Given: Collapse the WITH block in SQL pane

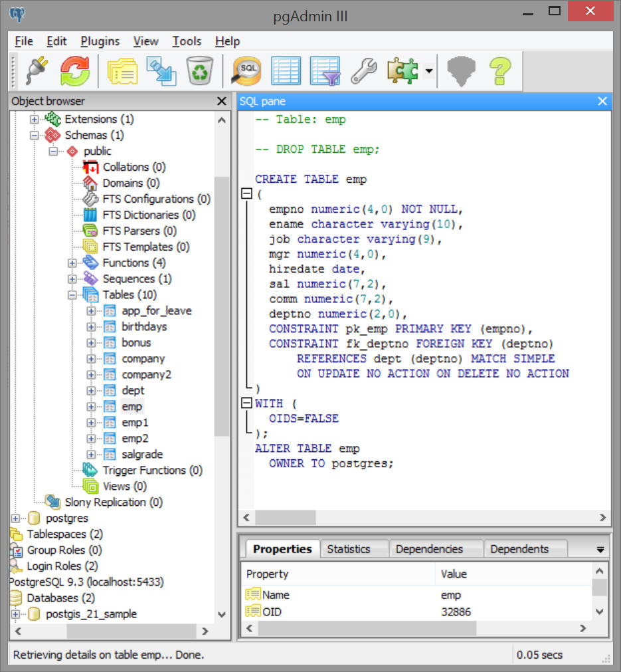Looking at the screenshot, I should pyautogui.click(x=246, y=403).
